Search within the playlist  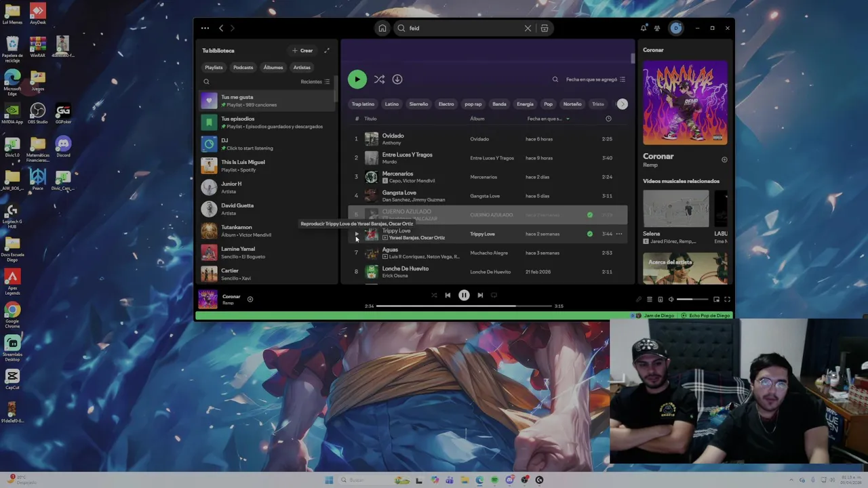[x=555, y=79]
